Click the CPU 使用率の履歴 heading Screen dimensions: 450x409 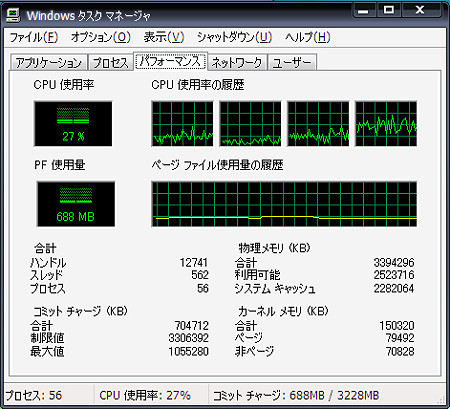[198, 85]
